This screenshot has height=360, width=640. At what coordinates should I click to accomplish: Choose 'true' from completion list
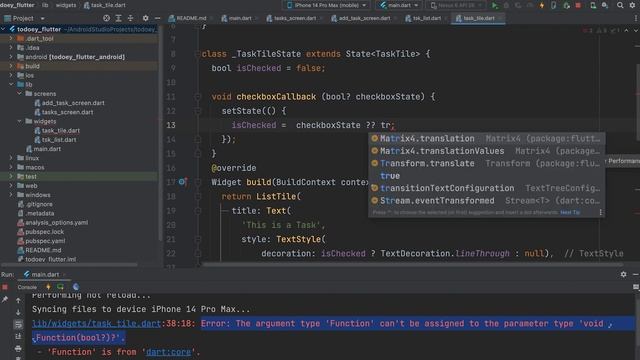(486, 176)
